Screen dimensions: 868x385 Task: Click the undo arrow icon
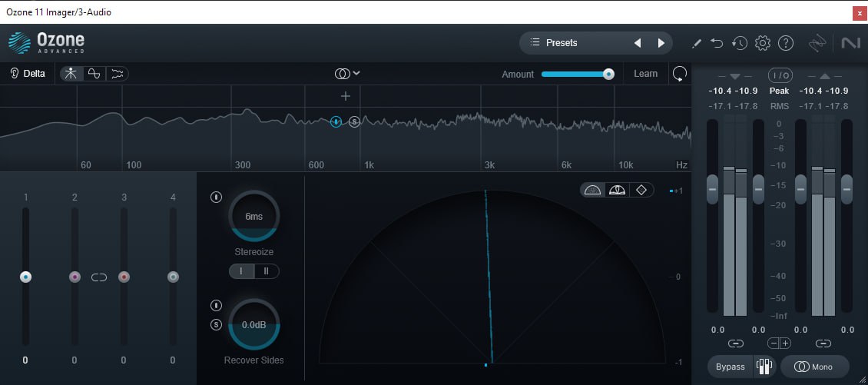[x=717, y=43]
